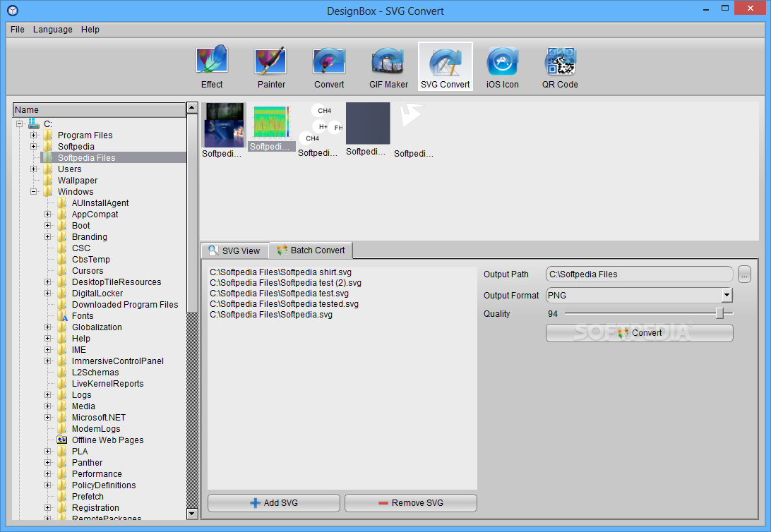Image resolution: width=771 pixels, height=532 pixels.
Task: Click the tree scrollbar up arrow
Action: click(192, 107)
